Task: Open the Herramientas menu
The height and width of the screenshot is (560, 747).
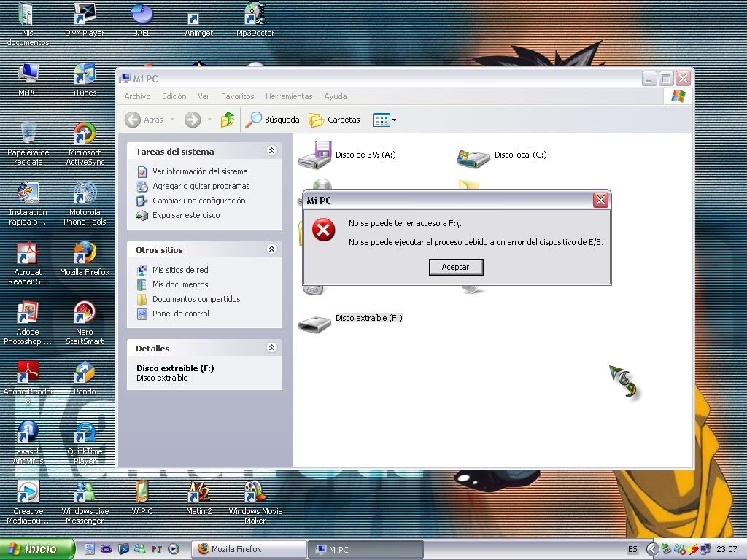Action: click(x=289, y=96)
